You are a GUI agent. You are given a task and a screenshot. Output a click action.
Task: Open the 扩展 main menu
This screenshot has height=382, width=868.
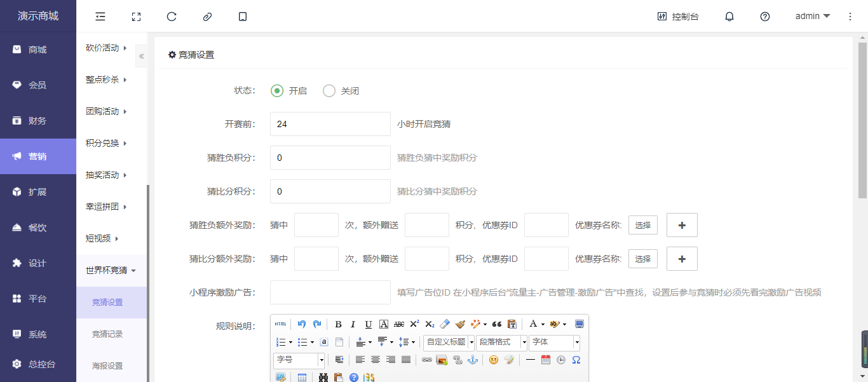pyautogui.click(x=38, y=192)
